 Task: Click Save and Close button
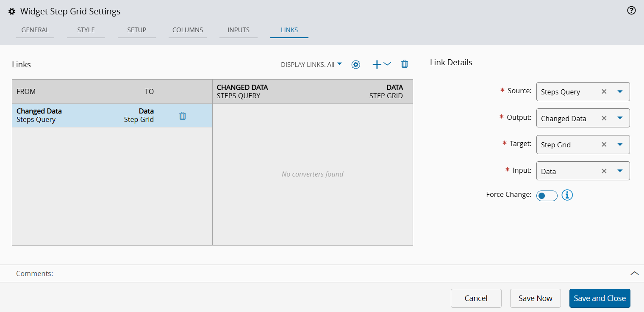[600, 298]
